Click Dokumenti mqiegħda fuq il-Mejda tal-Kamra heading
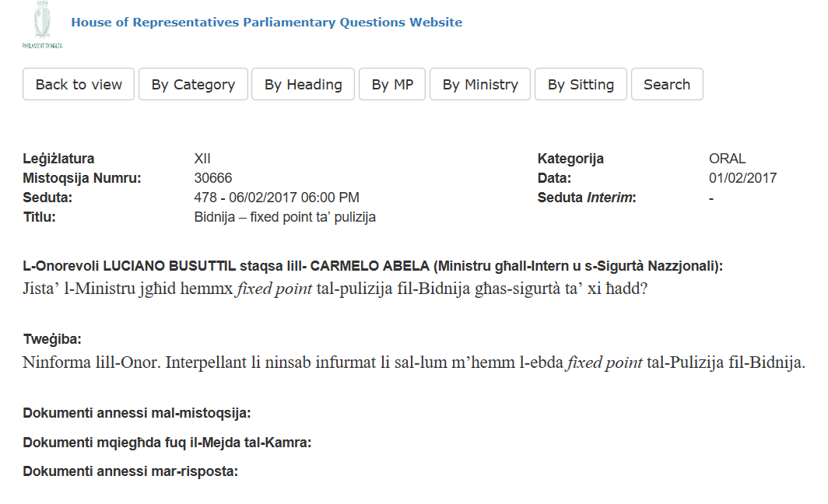This screenshot has width=828, height=504. [167, 443]
